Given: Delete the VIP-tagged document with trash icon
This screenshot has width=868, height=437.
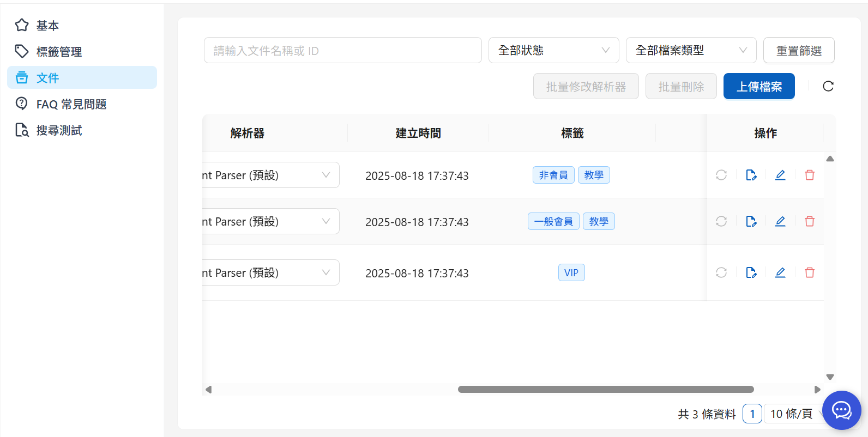Looking at the screenshot, I should click(809, 272).
